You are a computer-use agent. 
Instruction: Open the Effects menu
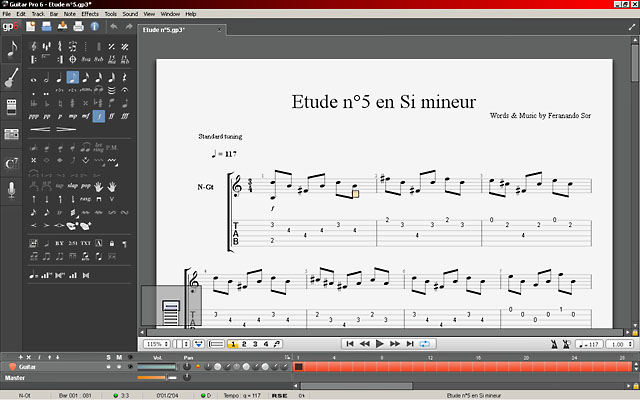click(90, 14)
